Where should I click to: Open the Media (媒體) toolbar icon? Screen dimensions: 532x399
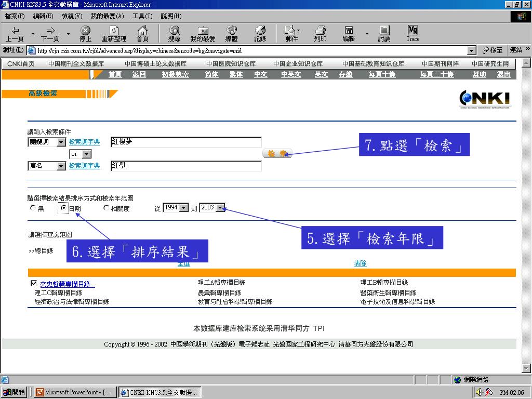click(231, 34)
